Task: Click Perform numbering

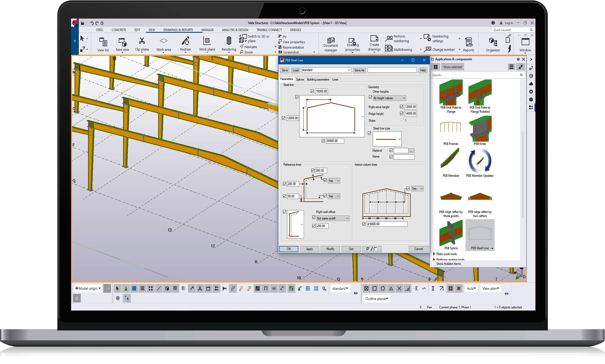Action: [x=398, y=39]
